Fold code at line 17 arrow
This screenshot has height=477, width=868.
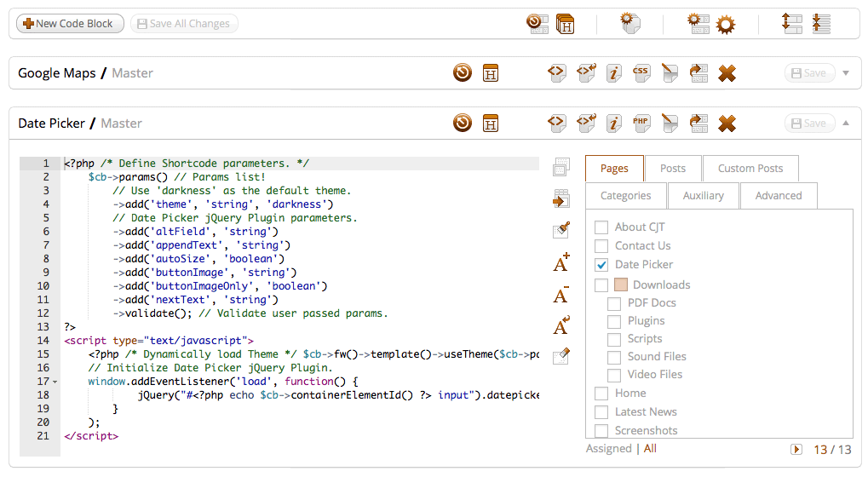pos(55,382)
